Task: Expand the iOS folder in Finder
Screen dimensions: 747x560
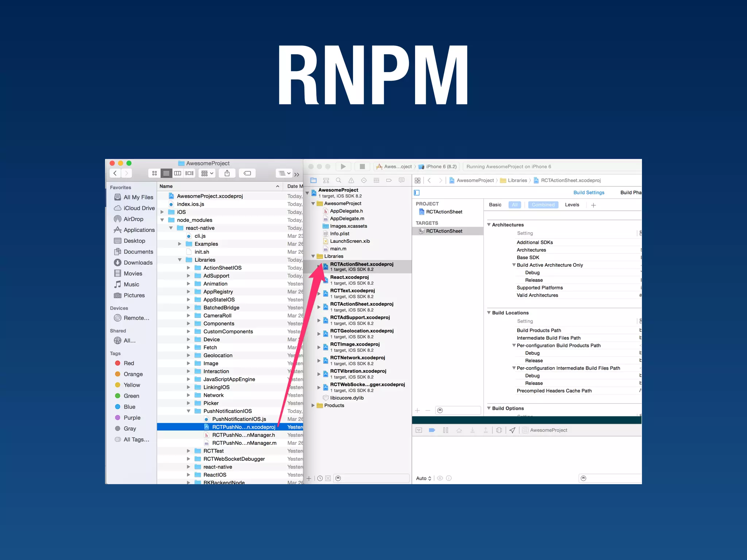Action: [162, 212]
